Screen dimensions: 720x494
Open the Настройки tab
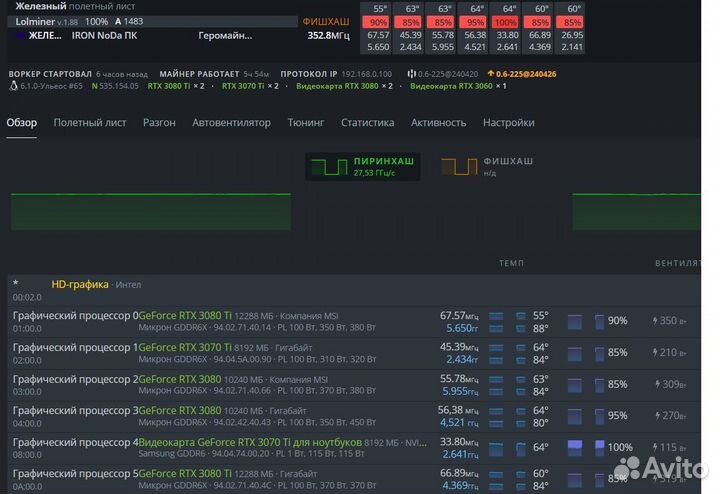pyautogui.click(x=509, y=123)
